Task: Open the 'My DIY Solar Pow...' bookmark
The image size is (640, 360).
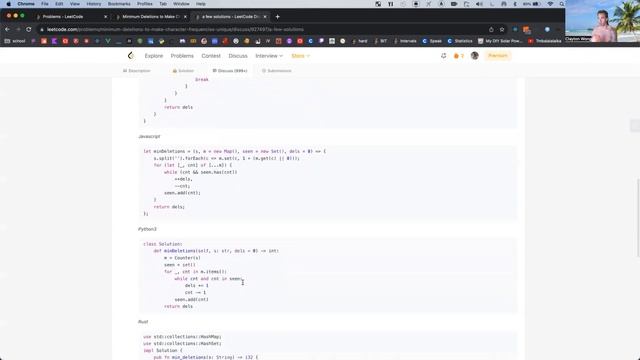Action: point(500,41)
